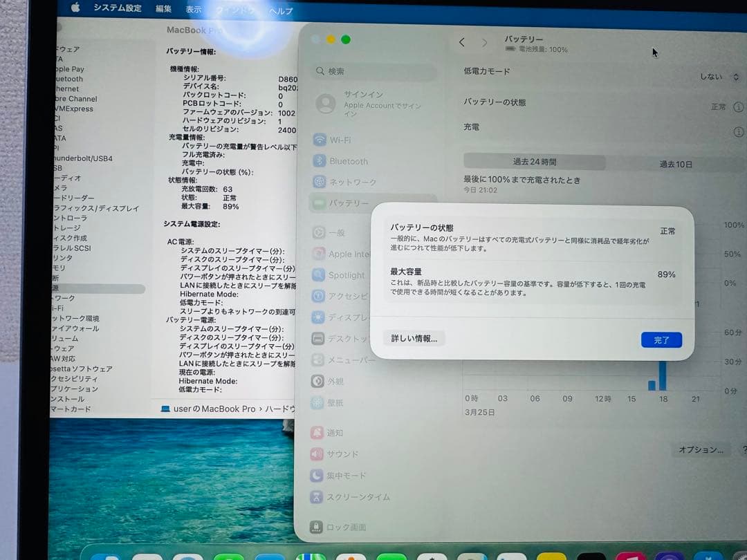Viewport: 747px width, 560px height.
Task: Select Rosetta ソフトウェア in System Information sidebar
Action: click(82, 369)
